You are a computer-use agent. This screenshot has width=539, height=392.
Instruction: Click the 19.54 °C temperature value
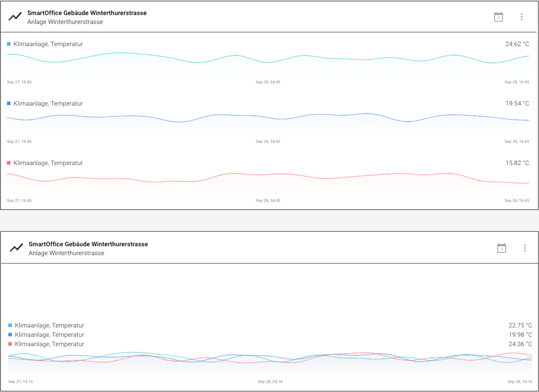(x=517, y=104)
